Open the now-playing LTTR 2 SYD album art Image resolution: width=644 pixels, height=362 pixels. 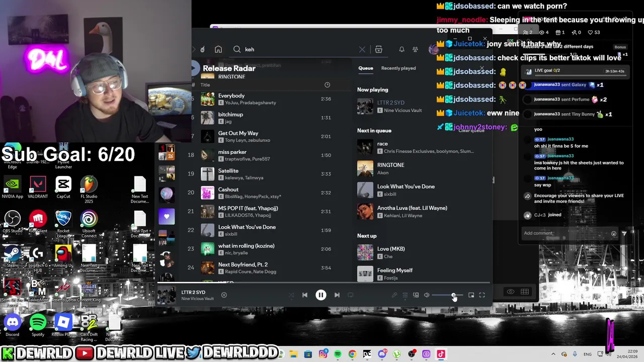(167, 295)
